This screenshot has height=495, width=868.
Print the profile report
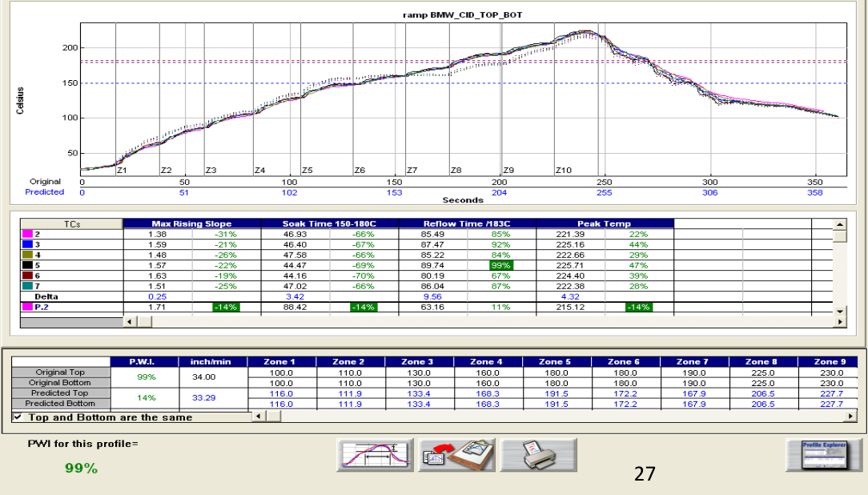539,455
